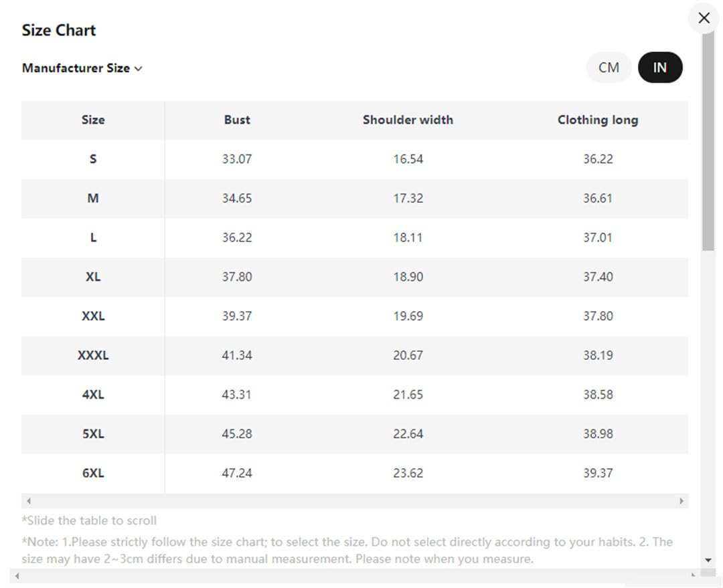Viewport: 723px width, 588px height.
Task: Click the table's horizontal scrollbar track
Action: click(x=355, y=501)
